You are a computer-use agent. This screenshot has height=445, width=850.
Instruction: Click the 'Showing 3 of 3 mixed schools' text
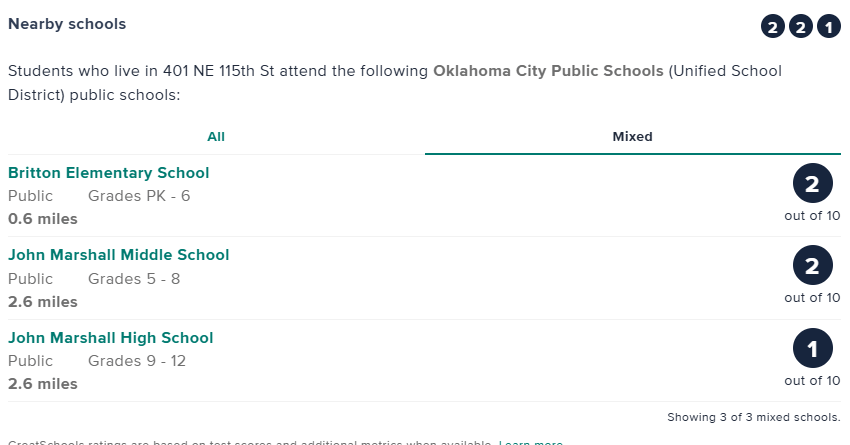point(753,417)
